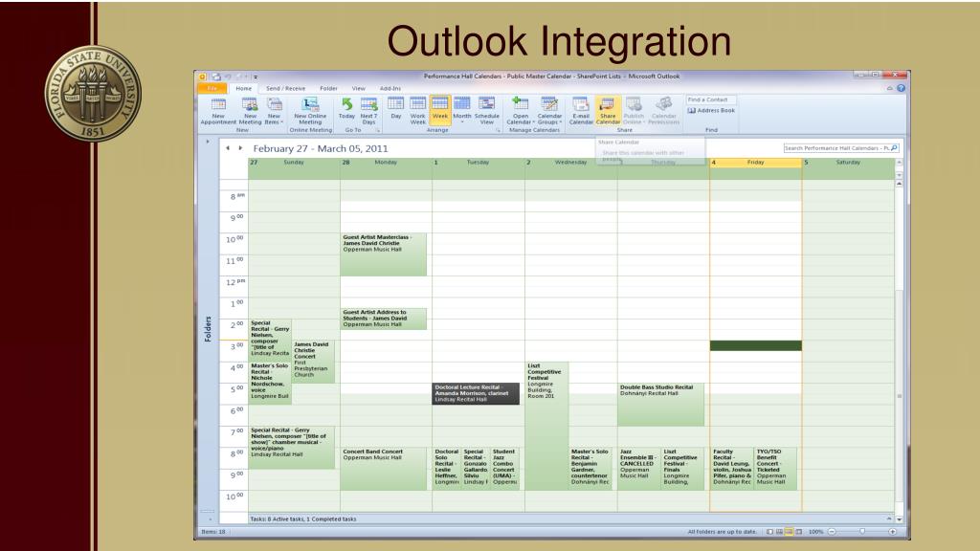Screen dimensions: 980x551
Task: Open Outlook Help question mark icon
Action: (901, 88)
